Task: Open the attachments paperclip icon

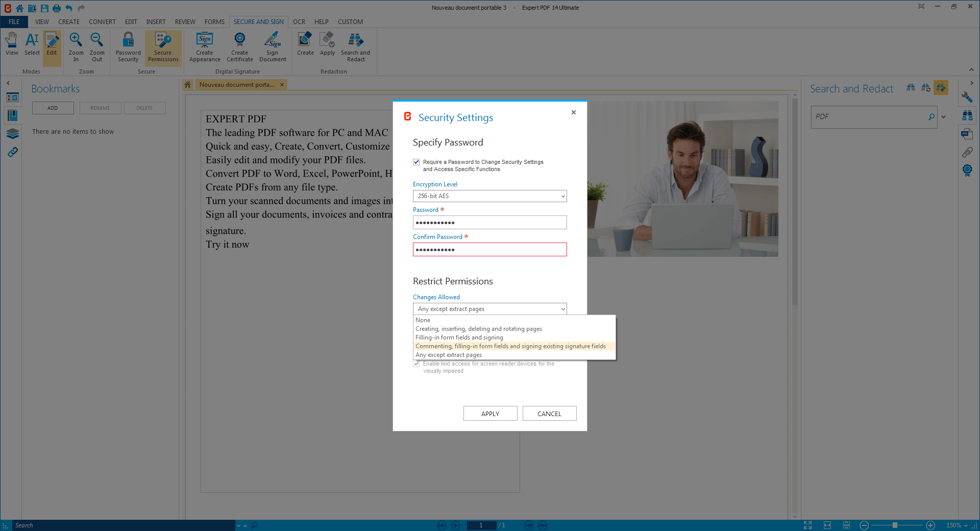Action: pos(967,152)
